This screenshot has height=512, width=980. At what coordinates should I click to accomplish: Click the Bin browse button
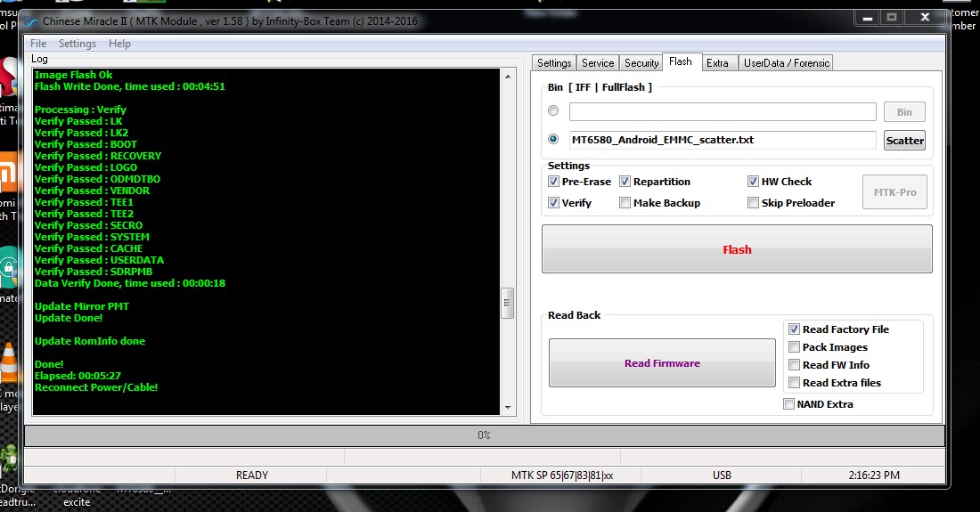[x=904, y=112]
